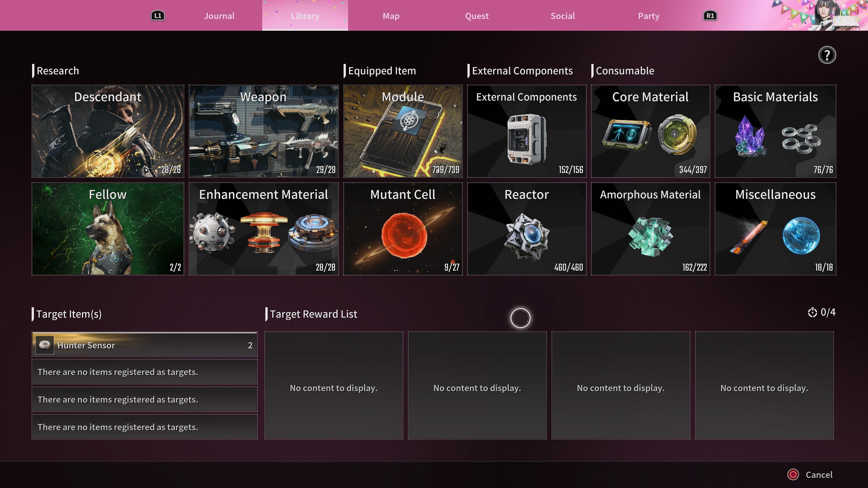
Task: Click the Mutant Cell 9/27 count
Action: click(452, 267)
